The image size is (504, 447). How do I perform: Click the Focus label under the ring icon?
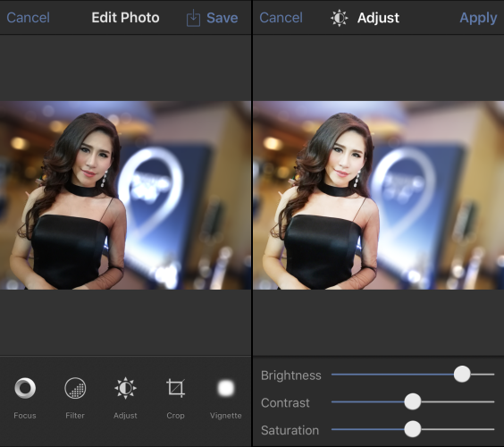pos(25,416)
